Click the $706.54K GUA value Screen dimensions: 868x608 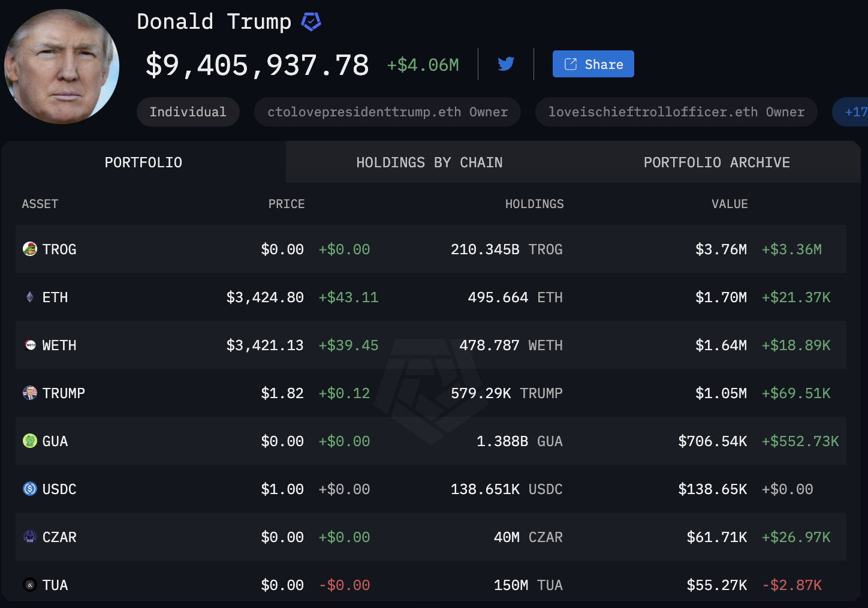coord(713,441)
